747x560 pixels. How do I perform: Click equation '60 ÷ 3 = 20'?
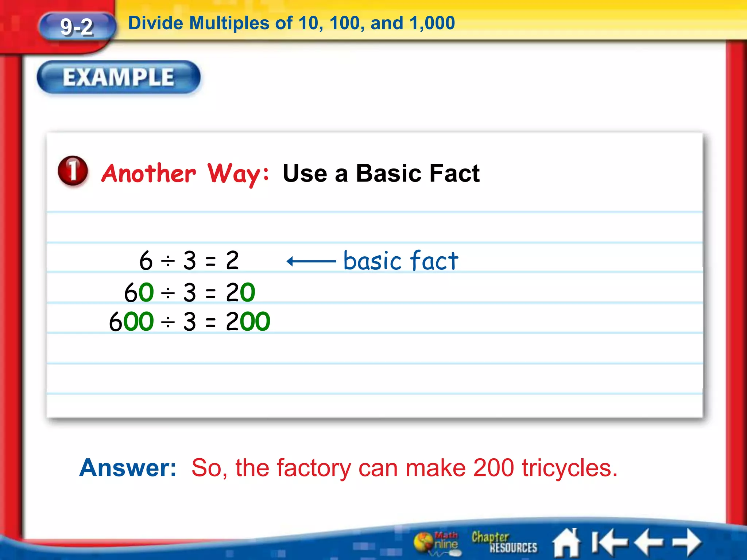click(190, 292)
